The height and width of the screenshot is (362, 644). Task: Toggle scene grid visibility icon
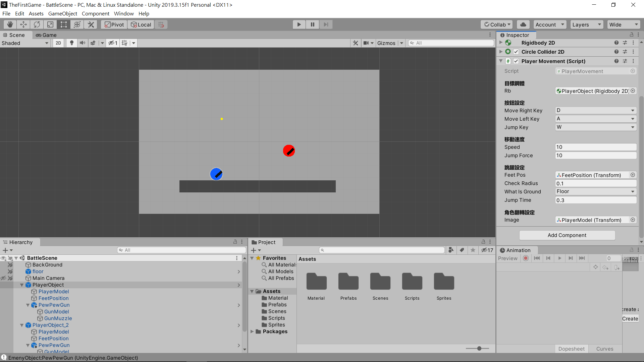click(124, 43)
